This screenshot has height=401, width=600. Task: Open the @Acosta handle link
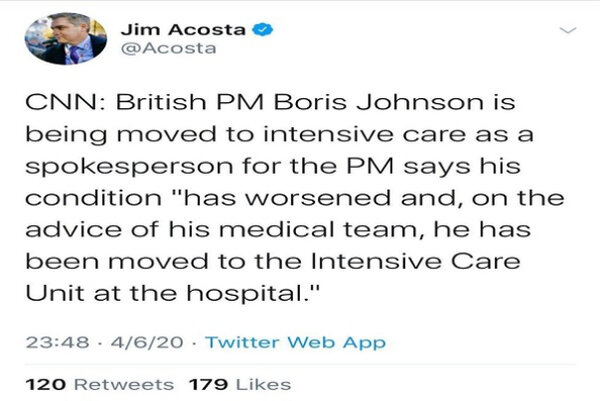169,49
